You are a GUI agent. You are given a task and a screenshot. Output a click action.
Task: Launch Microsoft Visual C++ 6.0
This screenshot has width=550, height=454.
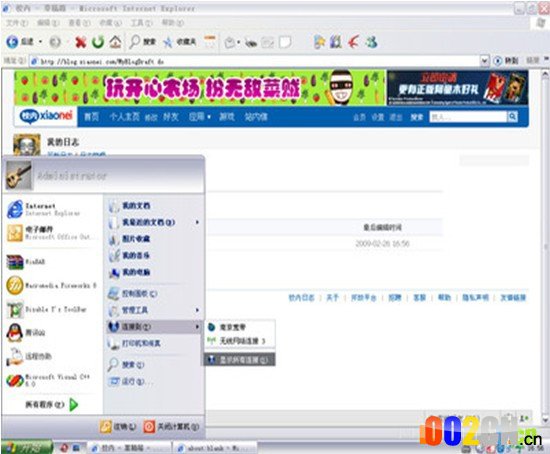(x=48, y=380)
